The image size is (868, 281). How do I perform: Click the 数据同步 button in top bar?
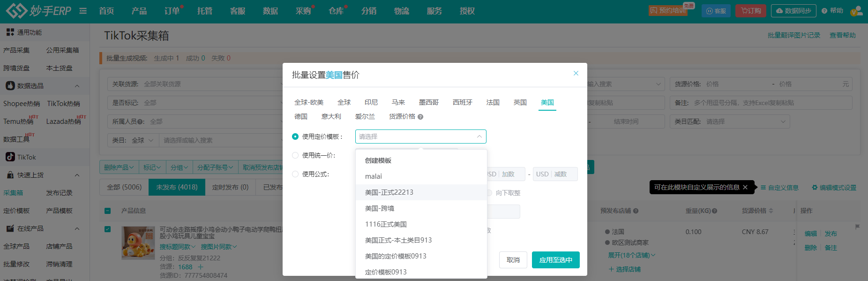click(793, 11)
